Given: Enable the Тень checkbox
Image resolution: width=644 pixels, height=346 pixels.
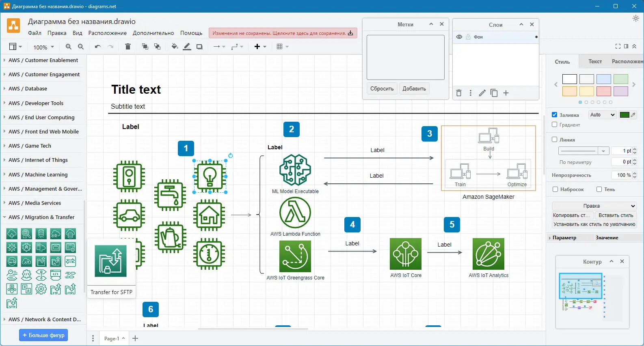Looking at the screenshot, I should 599,189.
